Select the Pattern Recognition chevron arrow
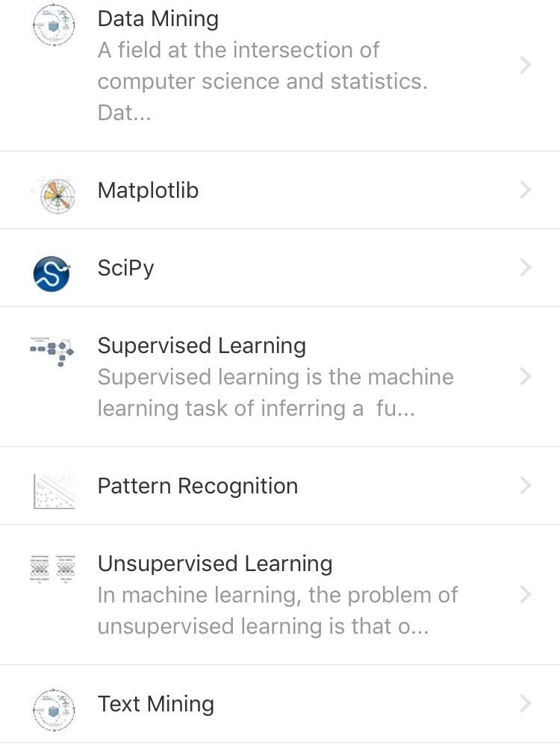This screenshot has width=560, height=748. pyautogui.click(x=526, y=486)
